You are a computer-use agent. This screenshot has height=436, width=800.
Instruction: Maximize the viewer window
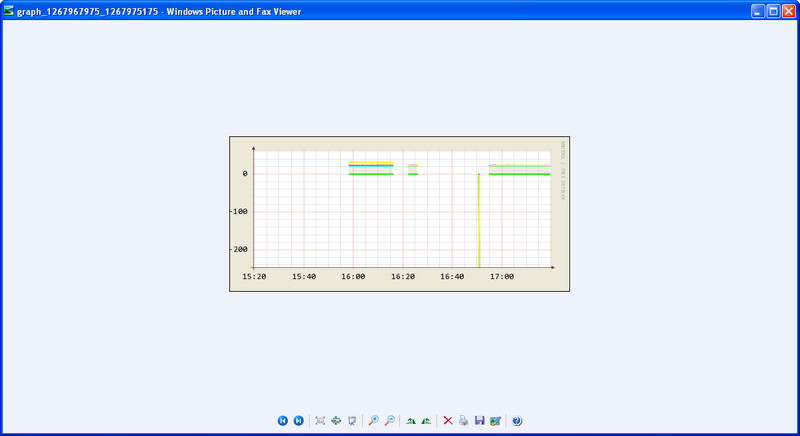(773, 11)
